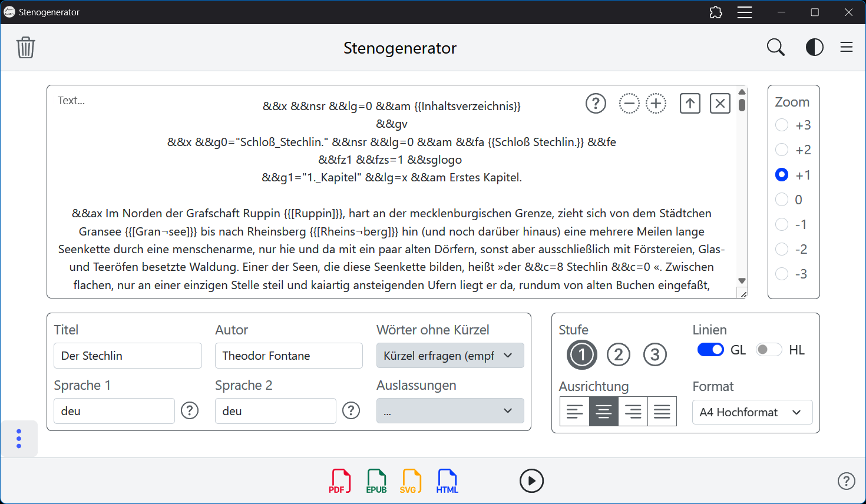Open search with the magnifier icon
Viewport: 866px width, 504px height.
coord(775,47)
